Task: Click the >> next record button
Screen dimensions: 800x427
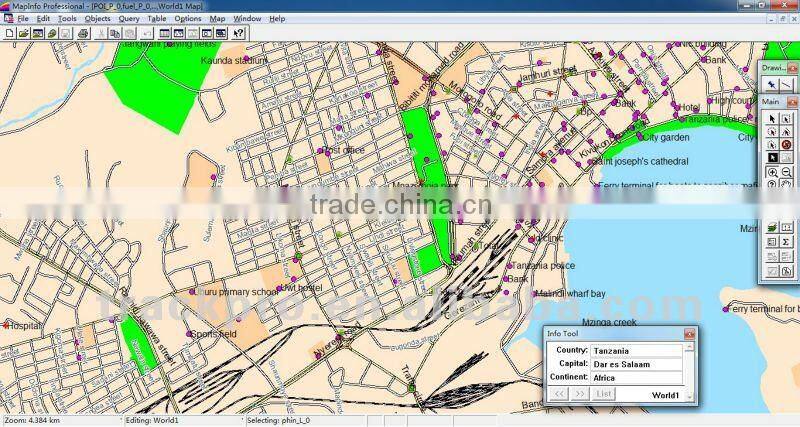Action: point(580,394)
